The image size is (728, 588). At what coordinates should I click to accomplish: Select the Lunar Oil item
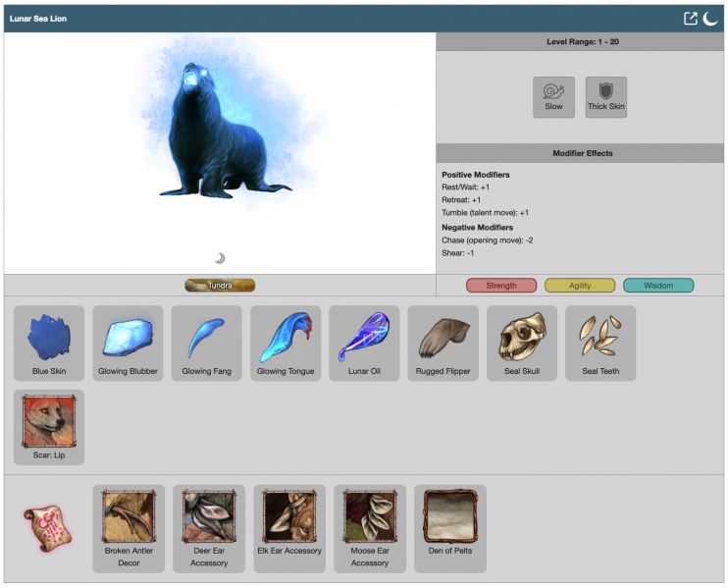[x=364, y=343]
